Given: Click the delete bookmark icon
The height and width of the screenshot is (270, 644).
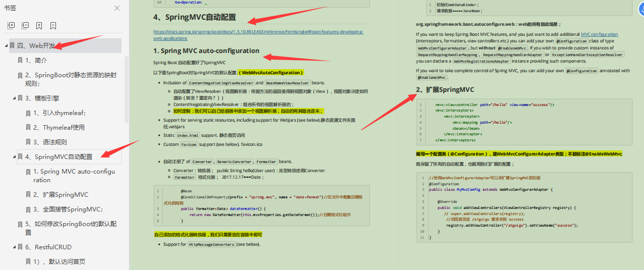Looking at the screenshot, I should click(x=53, y=25).
